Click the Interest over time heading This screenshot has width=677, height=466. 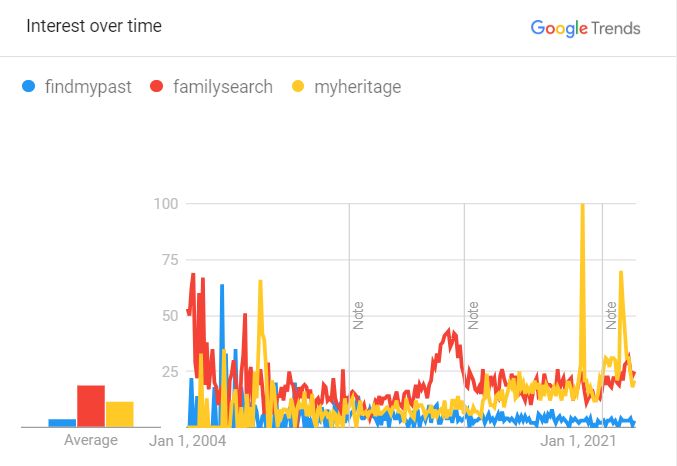click(x=94, y=26)
